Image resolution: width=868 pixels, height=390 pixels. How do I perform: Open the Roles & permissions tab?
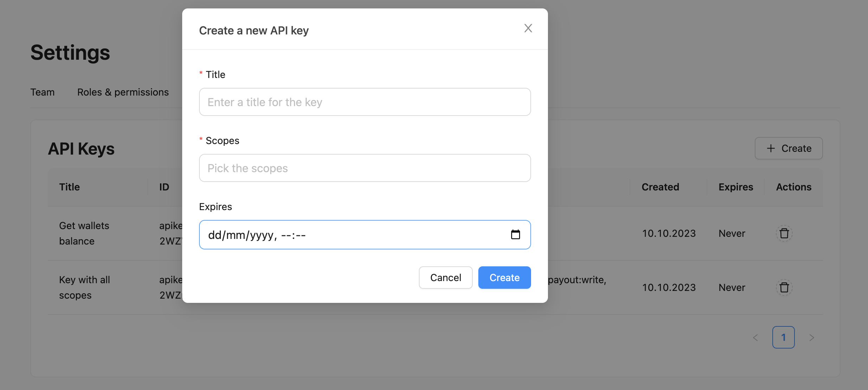coord(123,92)
